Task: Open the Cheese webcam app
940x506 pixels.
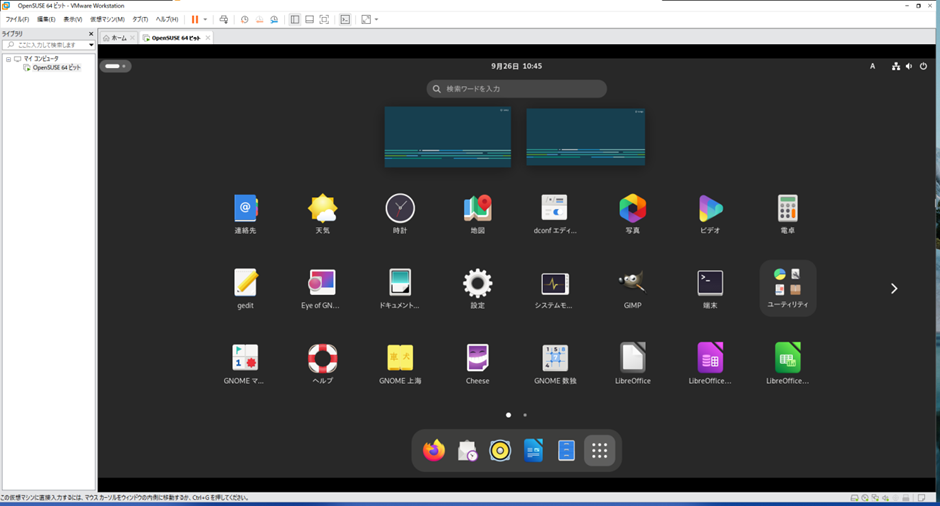Action: point(477,358)
